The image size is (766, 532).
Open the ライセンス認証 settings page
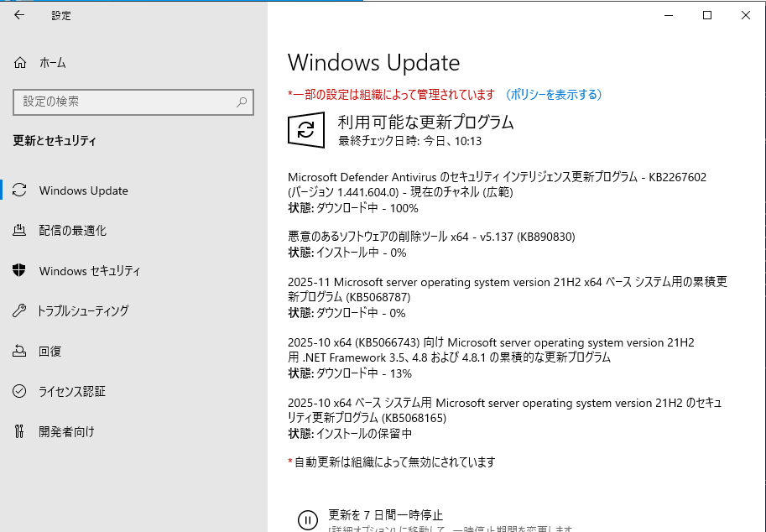pos(72,392)
